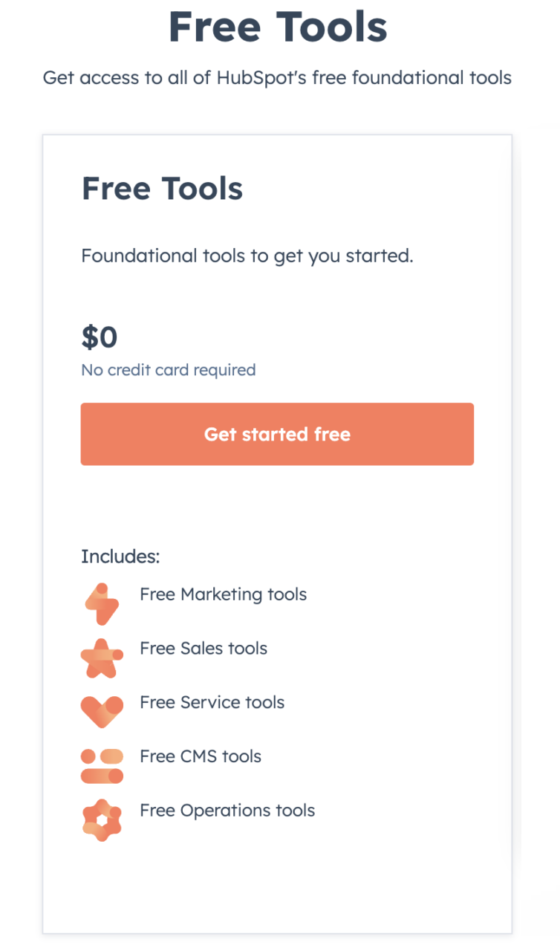The image size is (560, 951).
Task: Select the Free Operations tools label
Action: 227,811
